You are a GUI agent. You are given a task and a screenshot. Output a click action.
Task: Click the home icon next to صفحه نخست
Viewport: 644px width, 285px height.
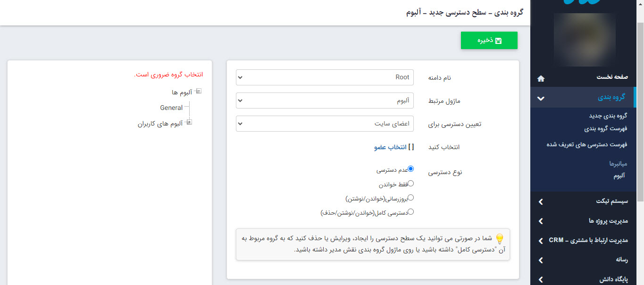point(541,78)
